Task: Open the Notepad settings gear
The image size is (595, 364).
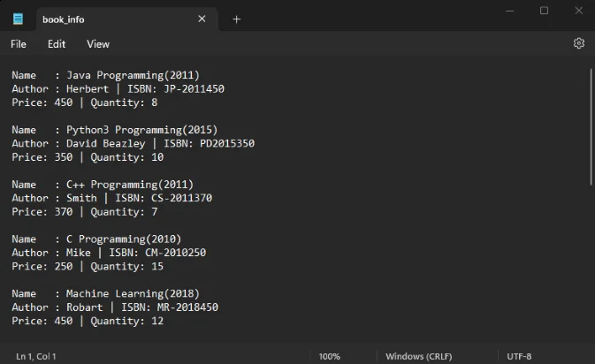Action: [579, 43]
